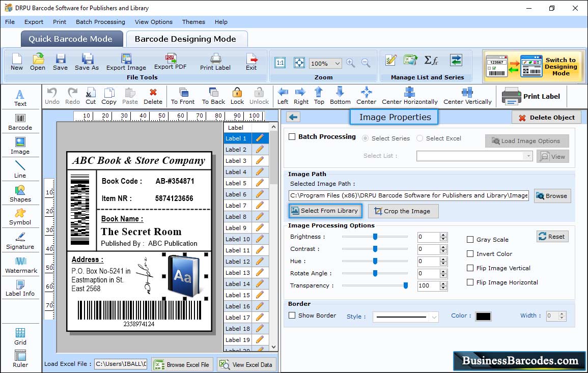The width and height of the screenshot is (588, 373).
Task: Add a Signature object
Action: 20,241
